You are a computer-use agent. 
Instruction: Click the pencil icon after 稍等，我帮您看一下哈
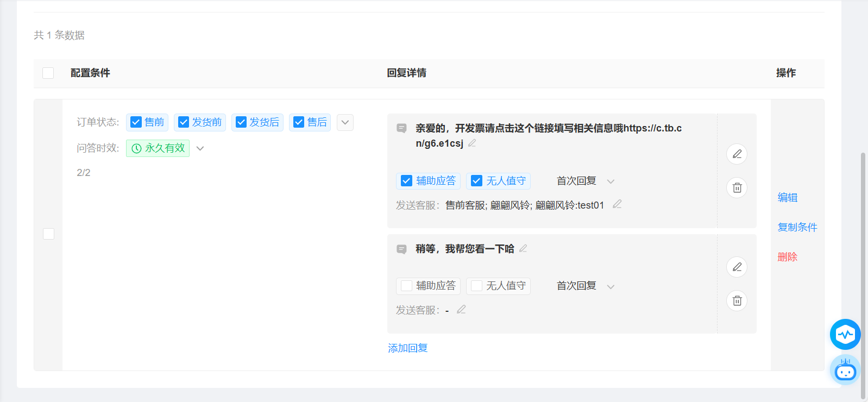(x=523, y=248)
